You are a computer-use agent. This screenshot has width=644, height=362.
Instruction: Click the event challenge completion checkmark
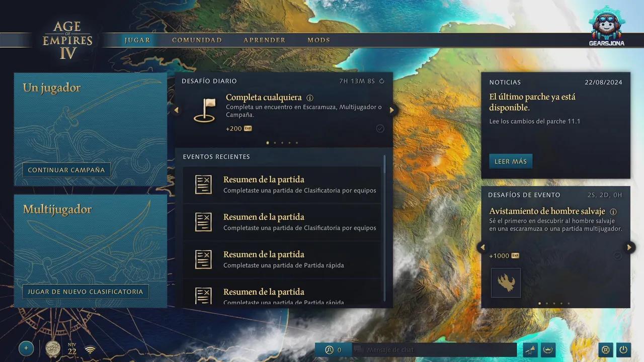pos(617,256)
